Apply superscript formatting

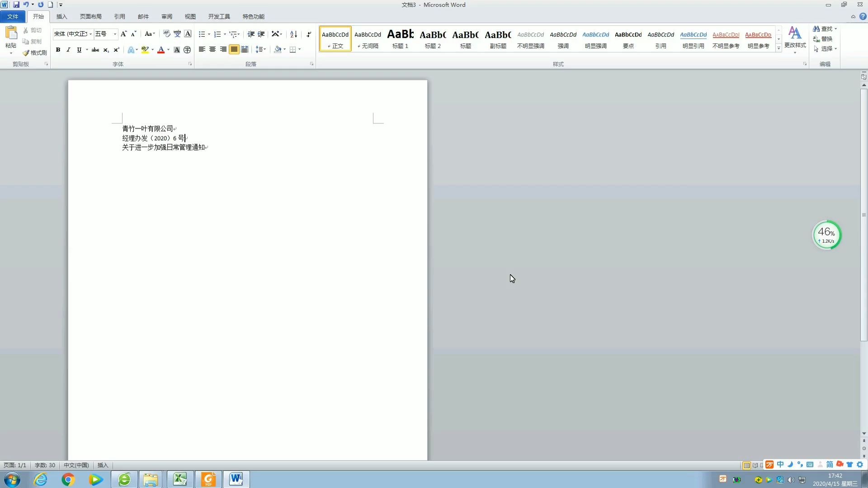click(116, 50)
